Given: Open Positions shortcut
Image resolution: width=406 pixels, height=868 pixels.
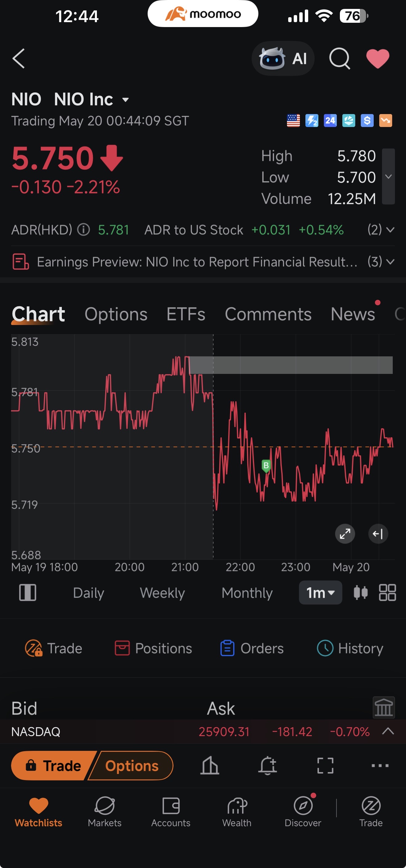Looking at the screenshot, I should pos(153,648).
